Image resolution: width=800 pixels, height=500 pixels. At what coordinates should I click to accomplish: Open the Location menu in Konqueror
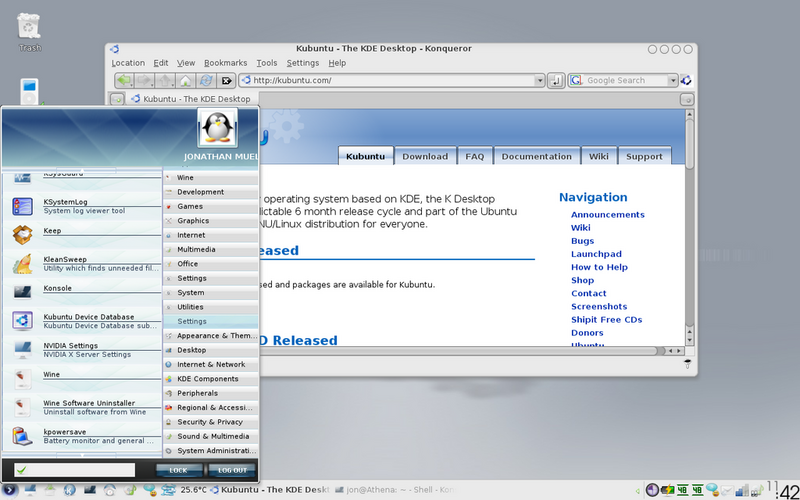128,63
